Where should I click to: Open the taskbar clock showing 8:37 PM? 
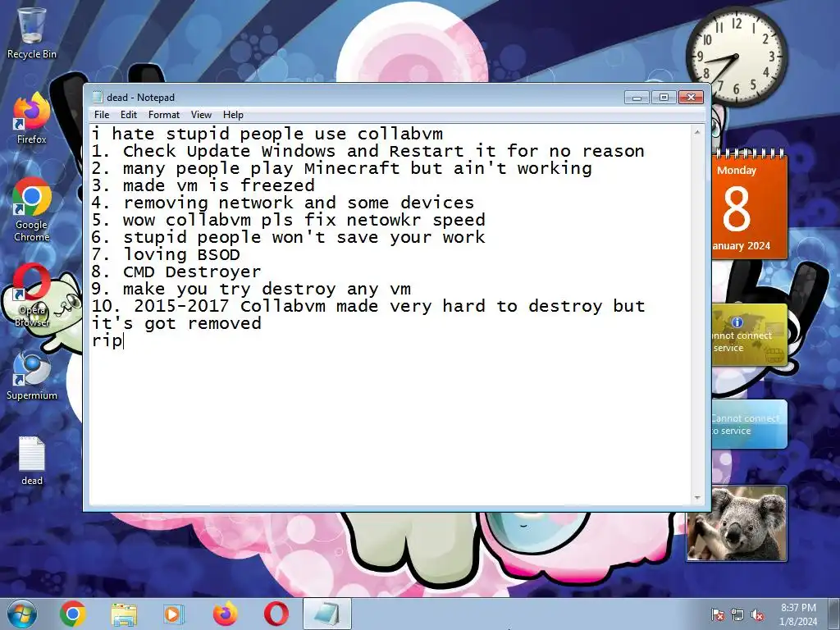797,614
